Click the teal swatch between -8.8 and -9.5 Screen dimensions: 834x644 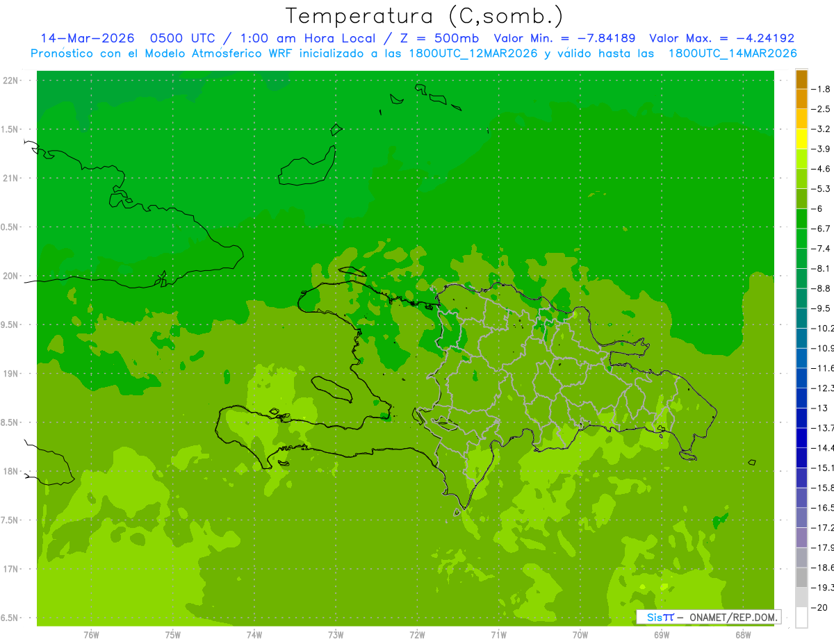(801, 298)
